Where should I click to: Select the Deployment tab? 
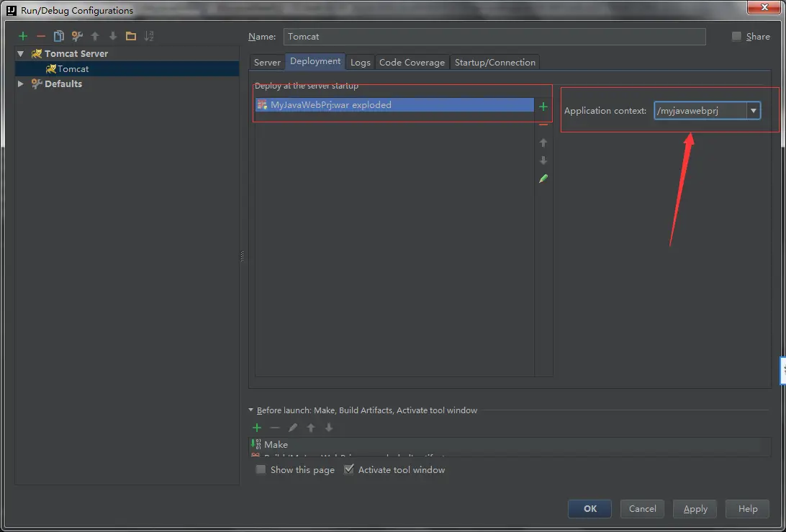[x=315, y=61]
